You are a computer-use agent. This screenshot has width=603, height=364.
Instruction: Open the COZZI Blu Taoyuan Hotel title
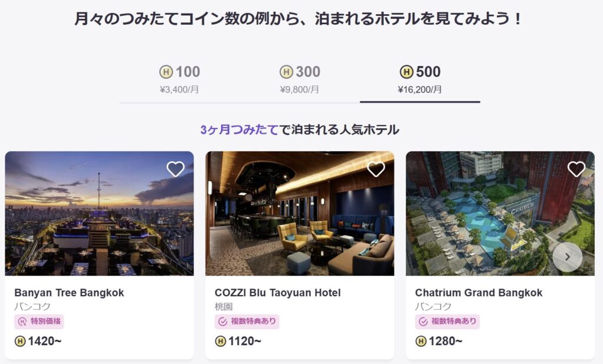[x=277, y=293]
